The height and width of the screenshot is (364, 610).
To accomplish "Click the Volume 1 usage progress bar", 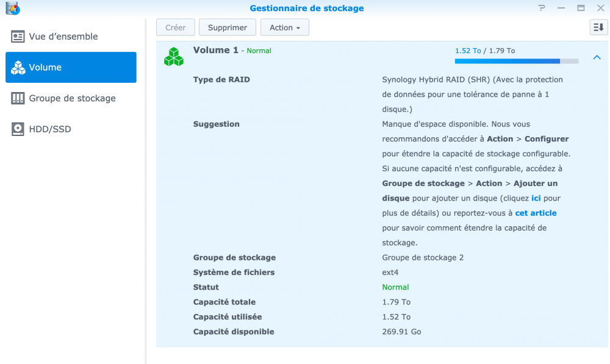I will 516,61.
